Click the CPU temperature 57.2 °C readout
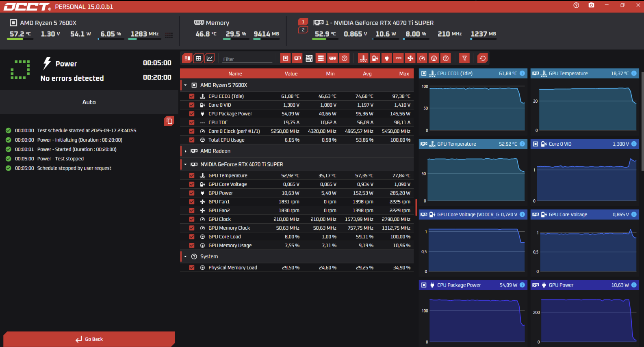Viewport: 644px width, 347px height. [x=20, y=34]
